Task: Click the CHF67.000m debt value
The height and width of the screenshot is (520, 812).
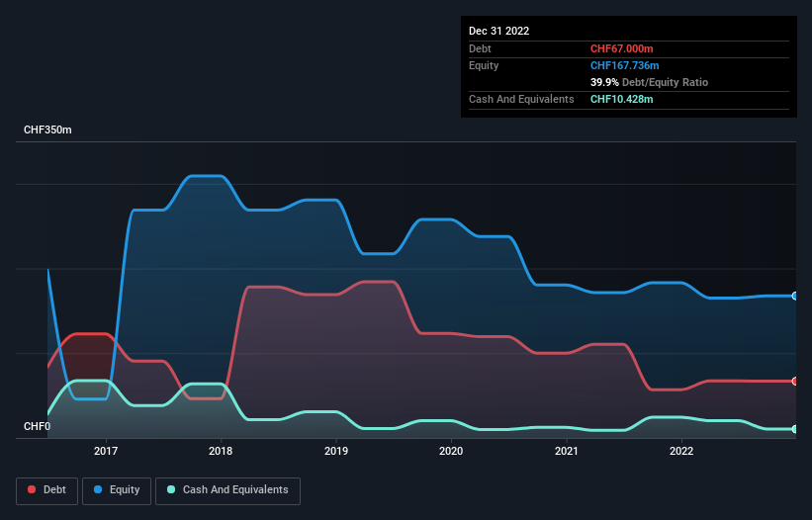Action: point(621,48)
